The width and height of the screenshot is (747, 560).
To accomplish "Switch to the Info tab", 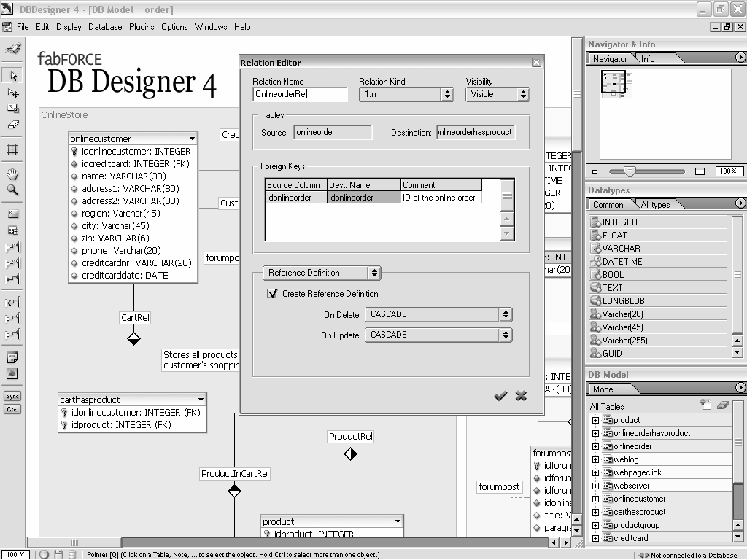I will pyautogui.click(x=648, y=59).
